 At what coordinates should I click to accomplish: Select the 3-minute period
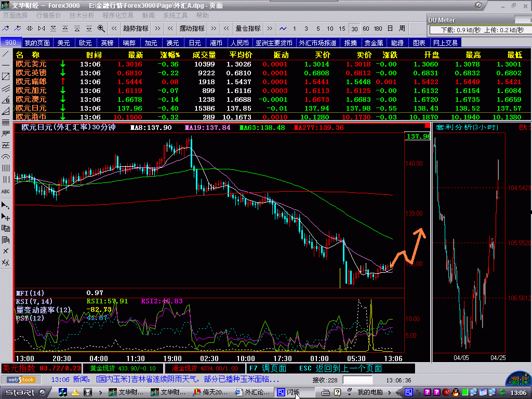[x=306, y=29]
